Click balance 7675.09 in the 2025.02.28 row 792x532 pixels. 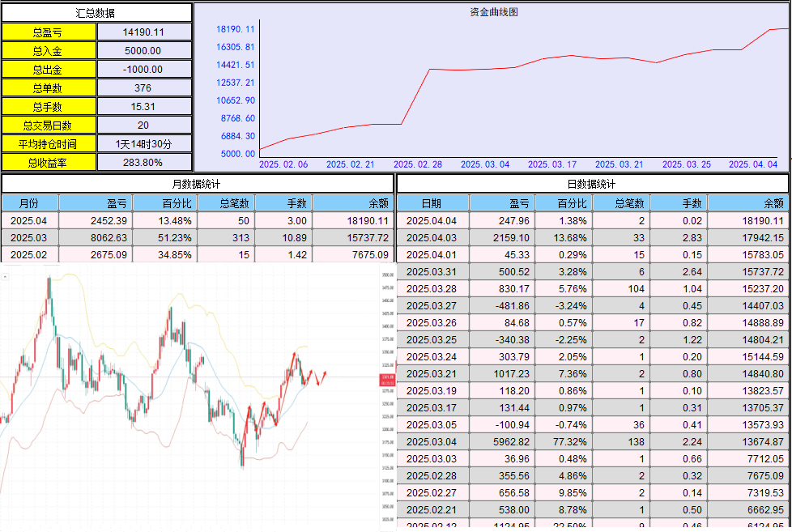tap(766, 476)
